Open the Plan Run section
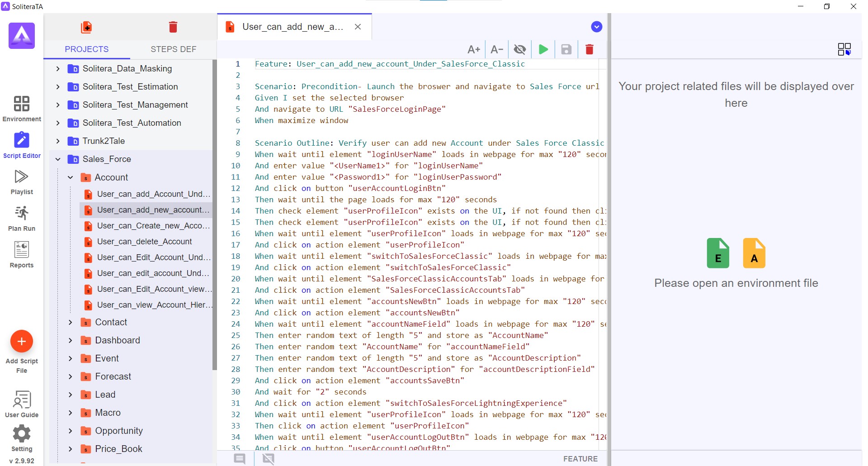The height and width of the screenshot is (466, 868). click(x=22, y=219)
